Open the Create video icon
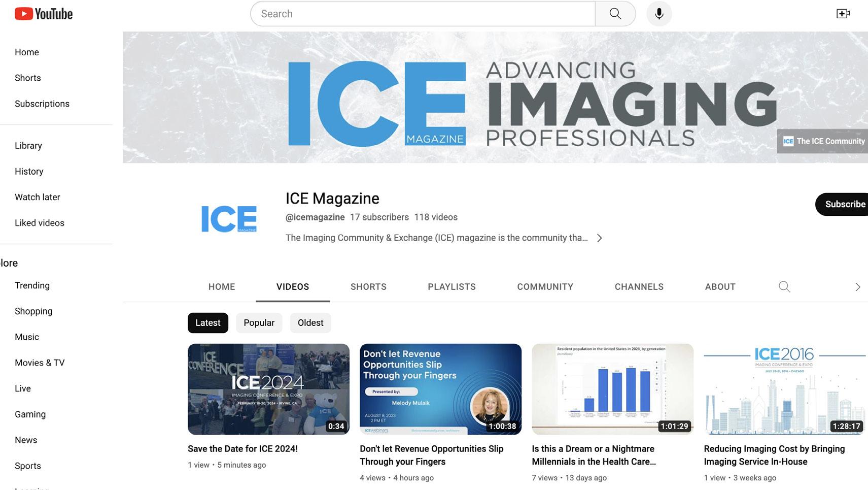This screenshot has height=490, width=868. point(843,14)
